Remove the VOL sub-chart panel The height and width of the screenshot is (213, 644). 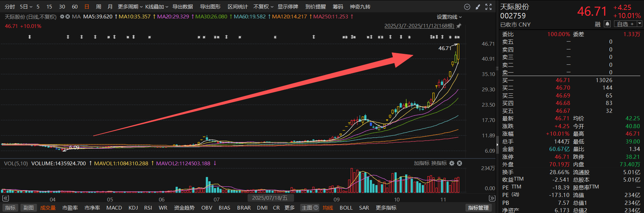tap(459, 163)
